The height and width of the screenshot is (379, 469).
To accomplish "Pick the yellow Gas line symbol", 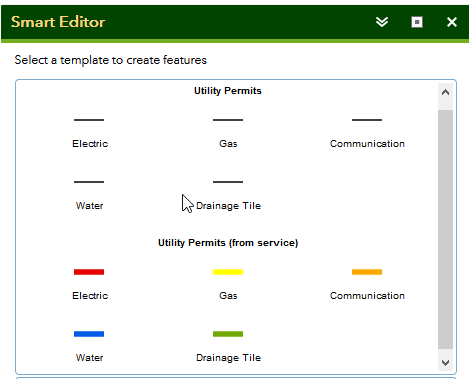I will [228, 272].
